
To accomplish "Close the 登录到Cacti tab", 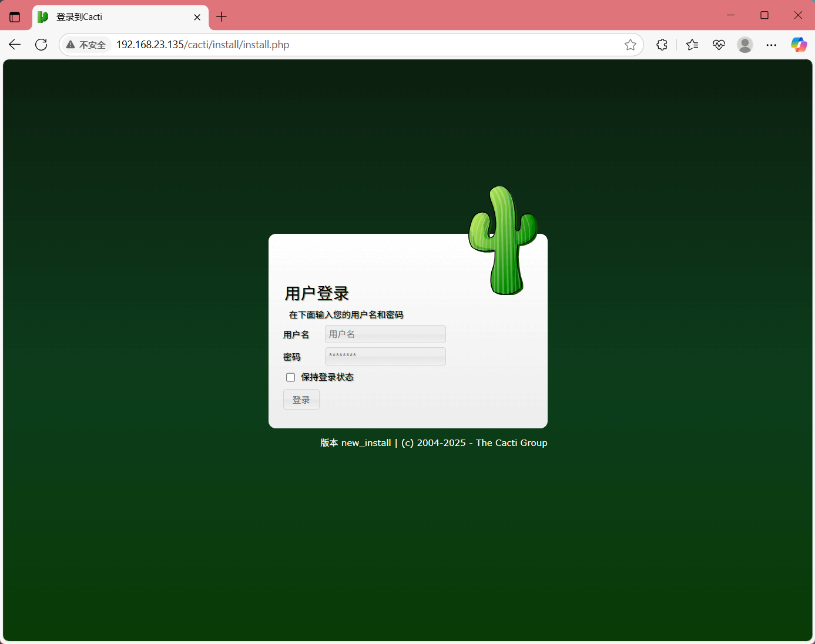I will point(197,17).
